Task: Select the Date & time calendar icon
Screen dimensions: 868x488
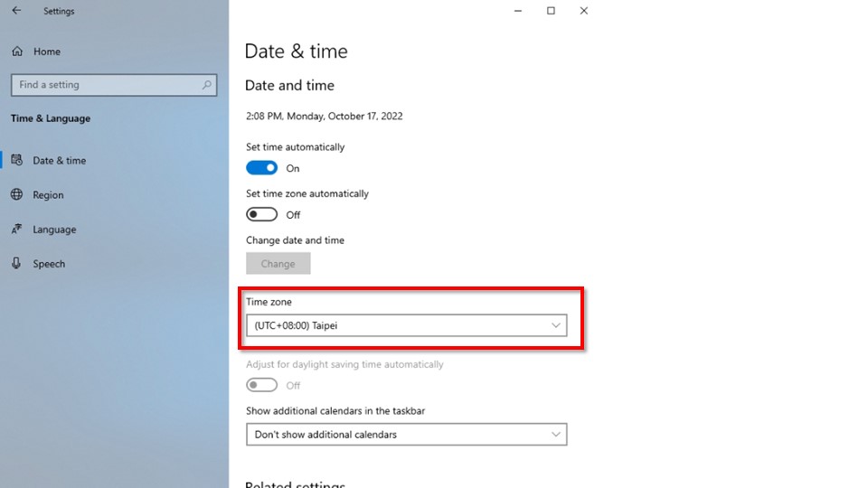Action: 16,161
